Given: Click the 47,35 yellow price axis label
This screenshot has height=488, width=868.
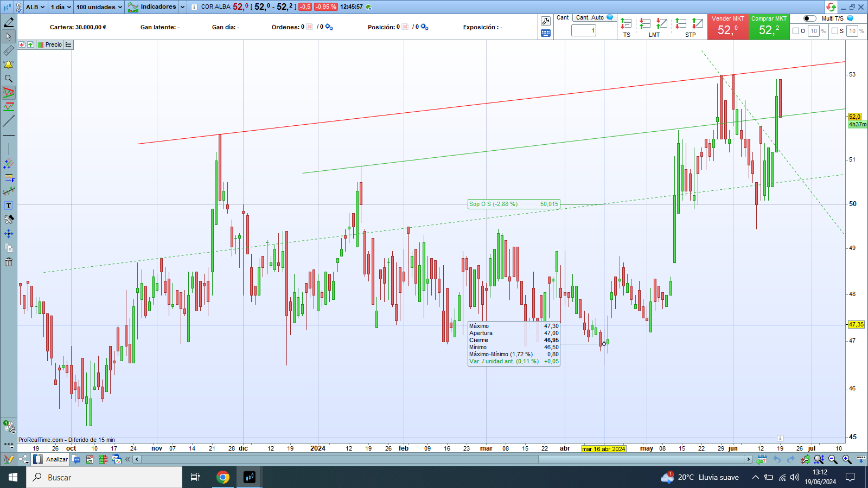Looking at the screenshot, I should click(856, 324).
